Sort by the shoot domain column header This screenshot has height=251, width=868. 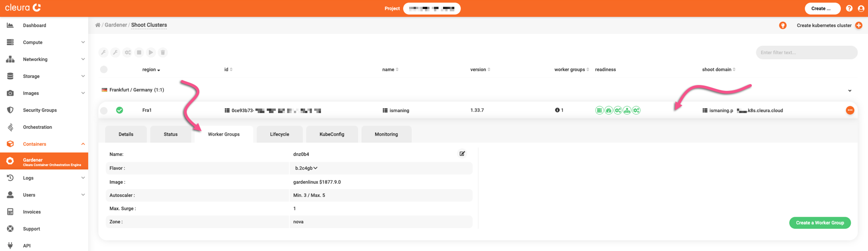(x=718, y=70)
